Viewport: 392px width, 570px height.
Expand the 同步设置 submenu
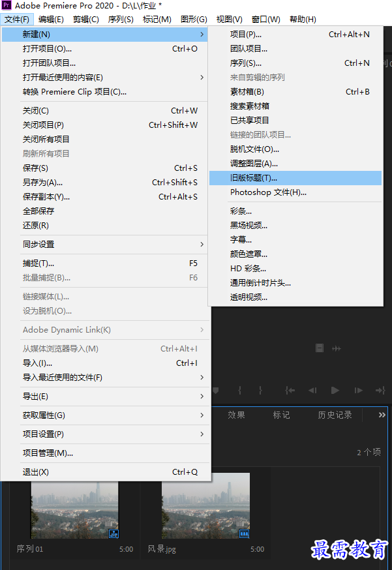(x=202, y=245)
